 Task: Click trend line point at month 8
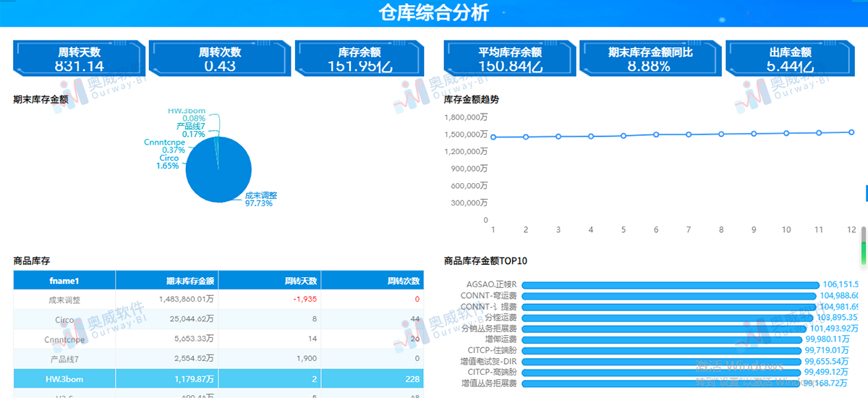(x=721, y=134)
